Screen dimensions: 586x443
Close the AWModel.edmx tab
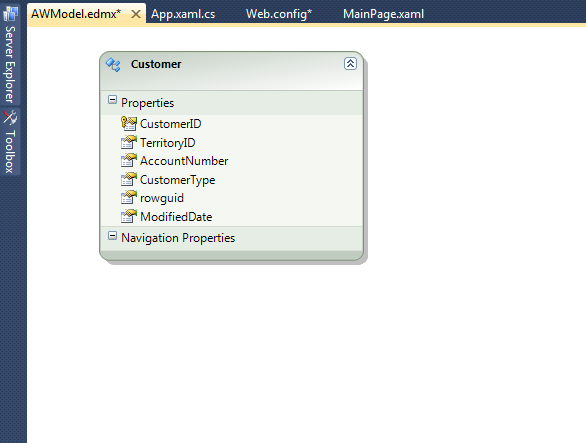pyautogui.click(x=136, y=14)
